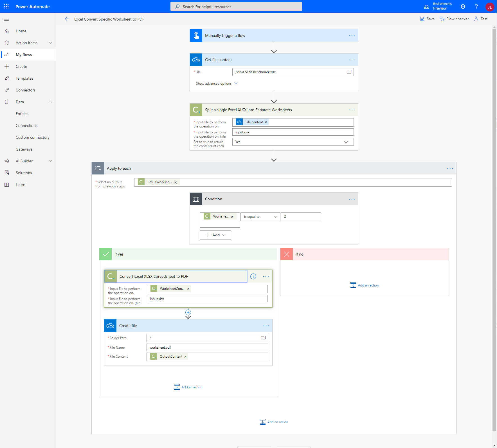Click the file picker icon in Get file content
The width and height of the screenshot is (497, 448).
coord(349,72)
